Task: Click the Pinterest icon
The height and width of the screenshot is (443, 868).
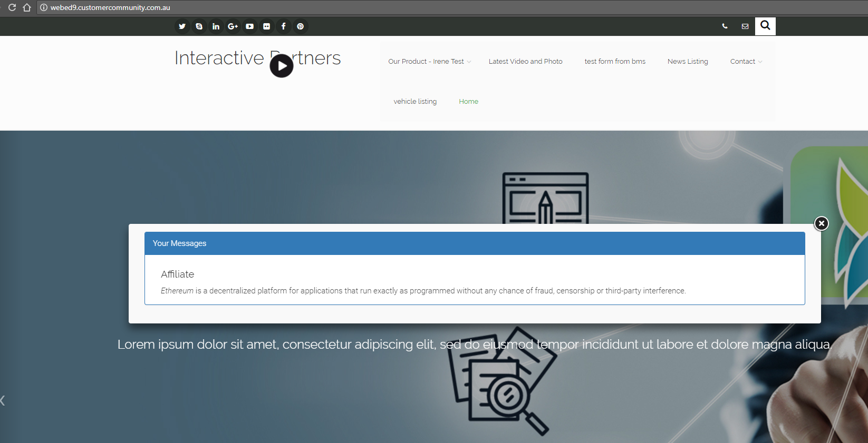Action: 300,26
